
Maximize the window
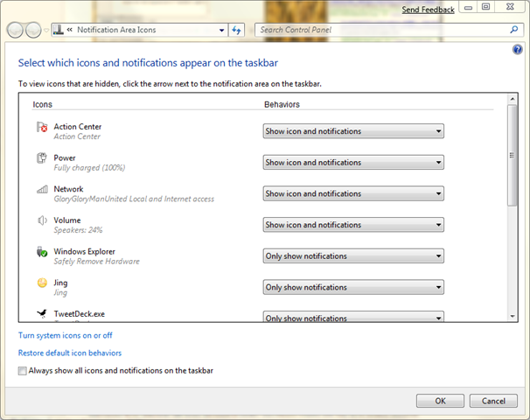[x=485, y=8]
